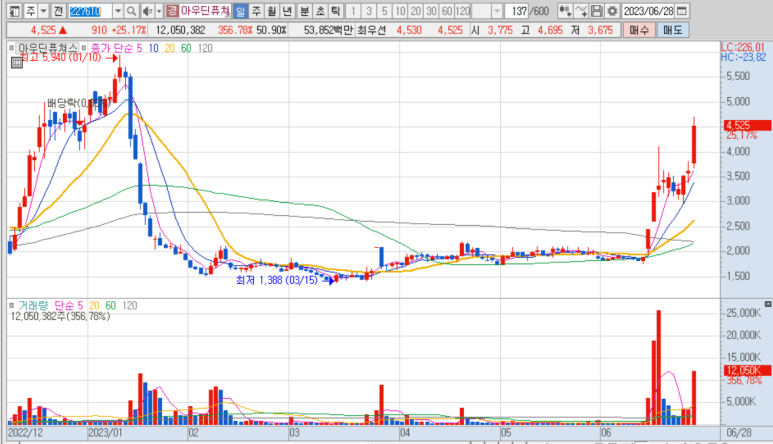The image size is (773, 444).
Task: Click the 매도 sell button
Action: 673,30
